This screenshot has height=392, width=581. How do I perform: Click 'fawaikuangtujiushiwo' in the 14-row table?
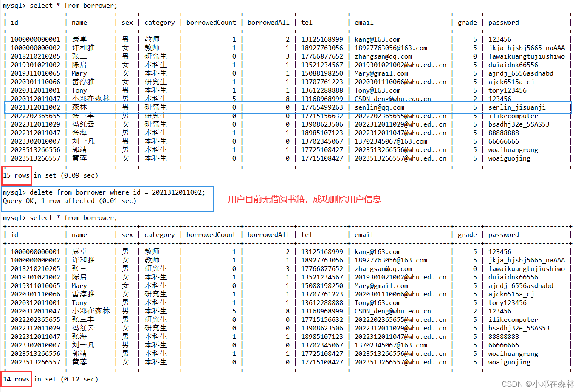pos(527,269)
